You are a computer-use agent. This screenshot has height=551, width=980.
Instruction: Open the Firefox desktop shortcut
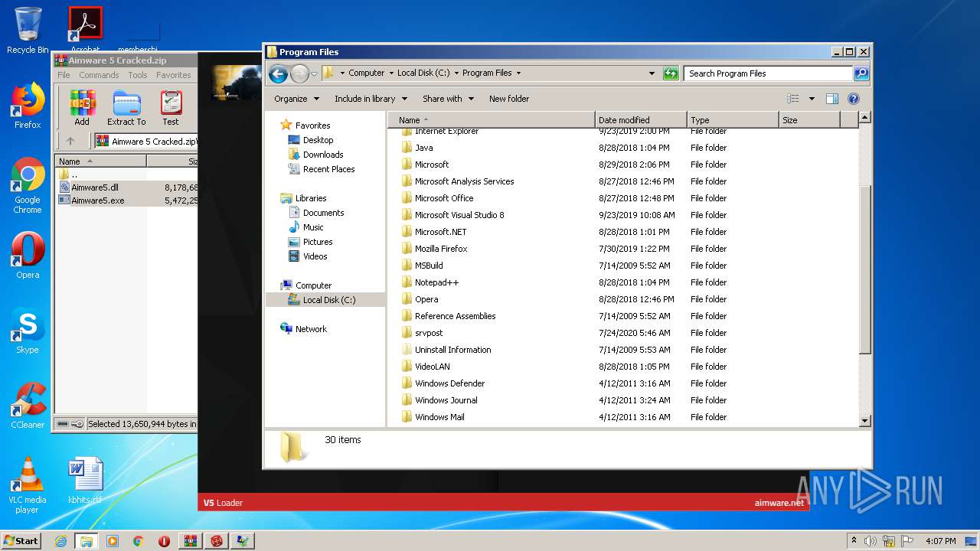28,106
